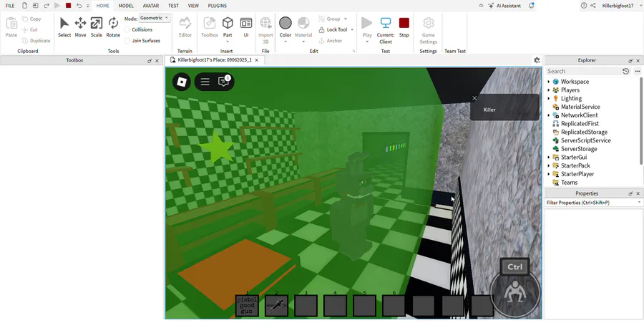Select Teams in Explorer
The image size is (644, 333).
coord(569,183)
